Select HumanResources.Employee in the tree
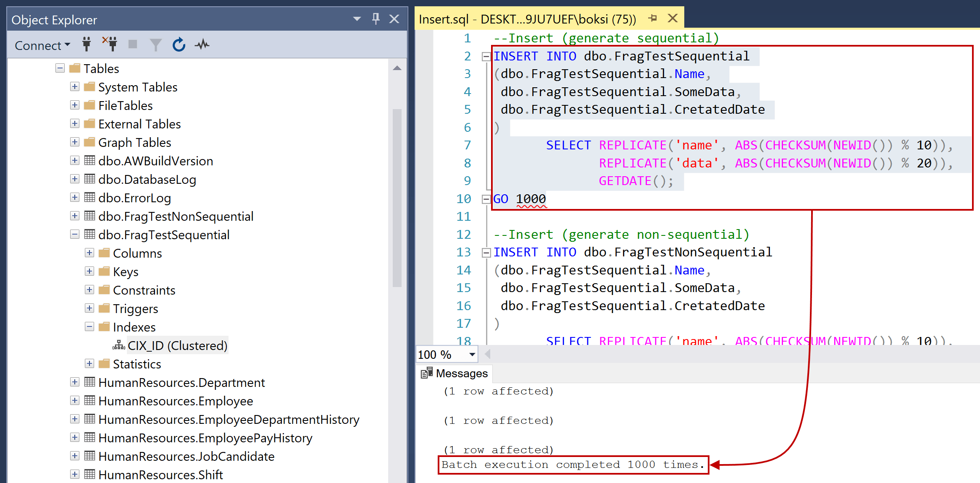This screenshot has width=980, height=483. tap(176, 401)
